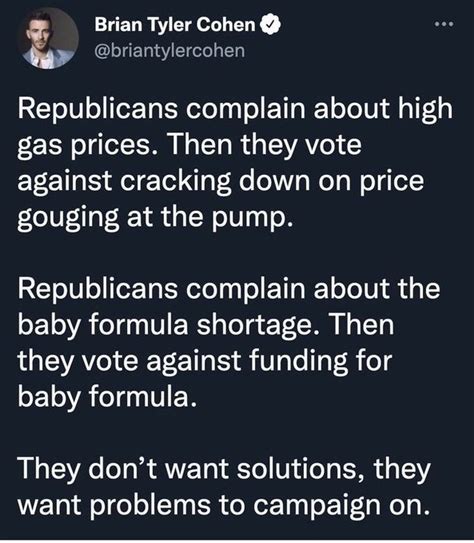This screenshot has width=474, height=543.
Task: Open the Brian Tyler Cohen display name
Action: pyautogui.click(x=175, y=25)
